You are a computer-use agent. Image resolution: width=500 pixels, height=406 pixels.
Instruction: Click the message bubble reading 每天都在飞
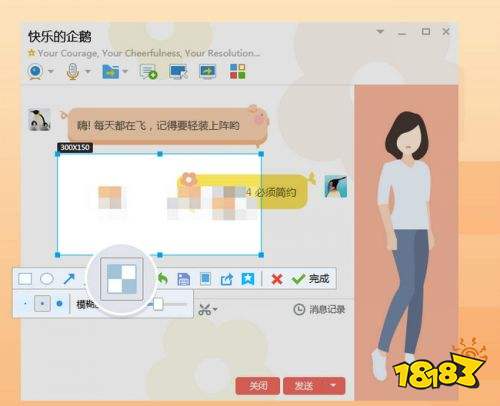167,126
